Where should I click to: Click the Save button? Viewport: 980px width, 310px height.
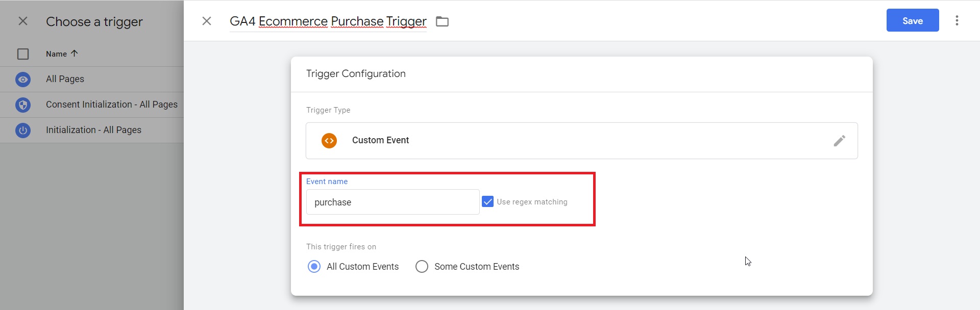(913, 20)
